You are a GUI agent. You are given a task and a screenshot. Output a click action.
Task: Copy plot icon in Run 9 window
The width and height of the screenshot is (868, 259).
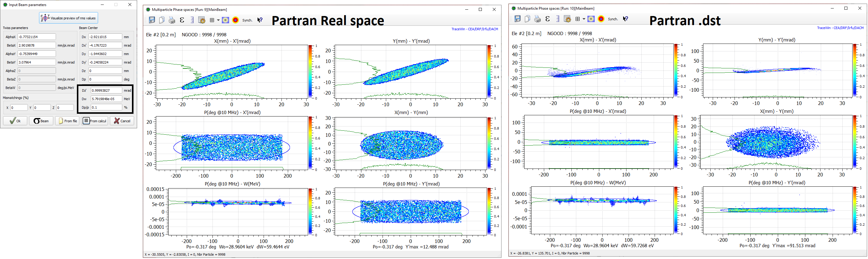pyautogui.click(x=162, y=20)
